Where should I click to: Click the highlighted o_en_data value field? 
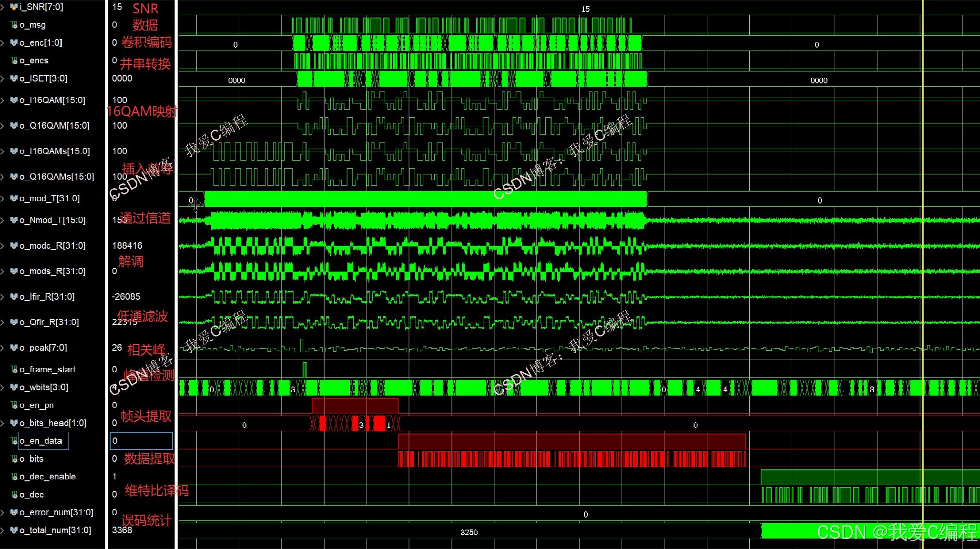click(141, 441)
